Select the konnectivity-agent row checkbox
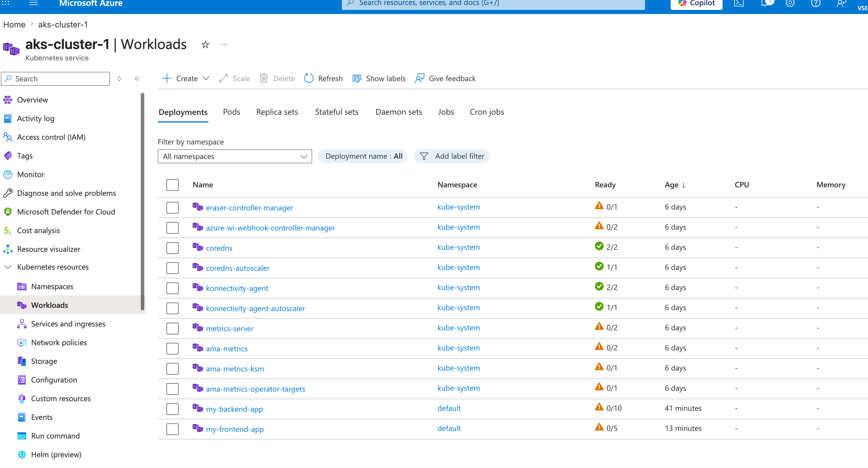868x468 pixels. pos(173,288)
